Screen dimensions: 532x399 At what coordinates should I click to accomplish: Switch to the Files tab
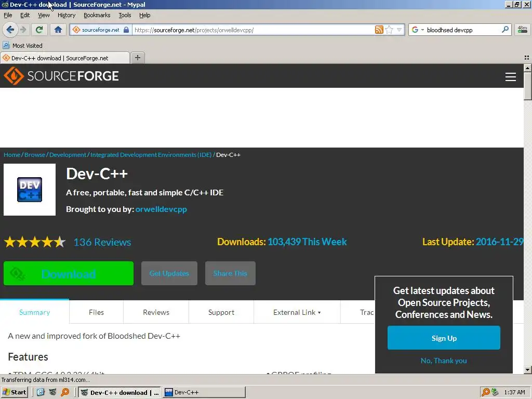coord(96,312)
